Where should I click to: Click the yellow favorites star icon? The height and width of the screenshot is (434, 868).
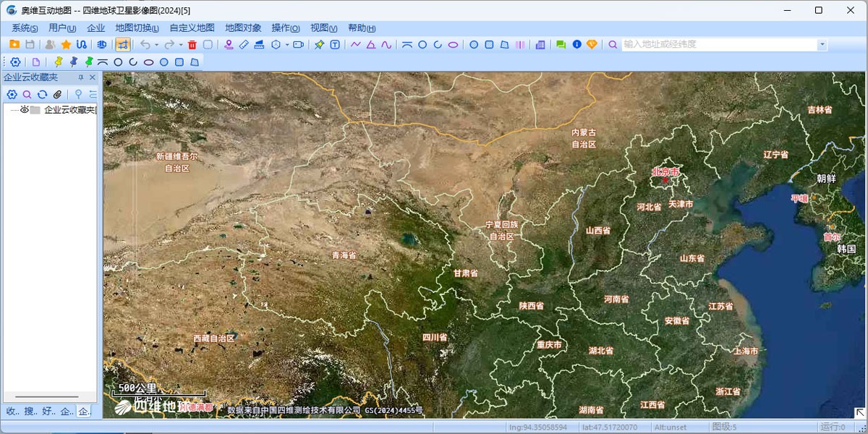tap(66, 45)
